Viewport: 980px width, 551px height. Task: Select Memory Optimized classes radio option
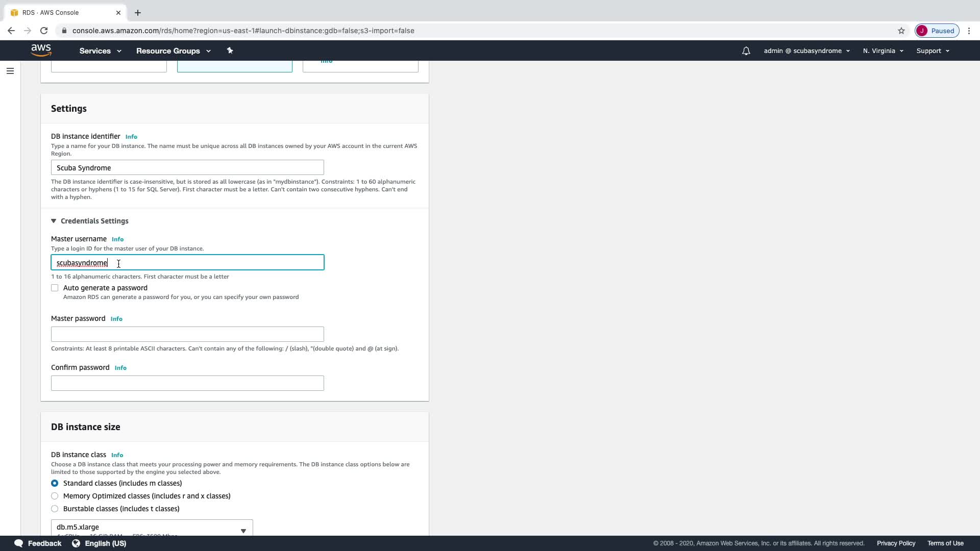click(x=55, y=496)
